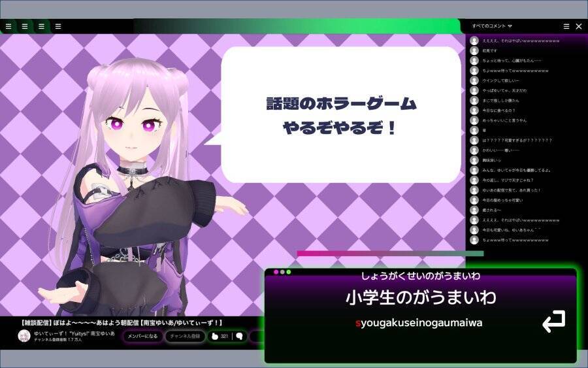Screen dimensions: 588x368
Task: Click the Enter key arrow icon in typing panel
Action: [x=553, y=321]
